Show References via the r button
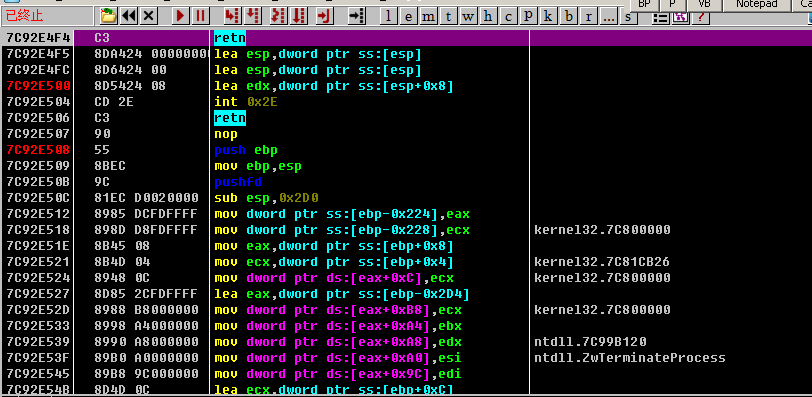This screenshot has height=397, width=812. tap(588, 16)
